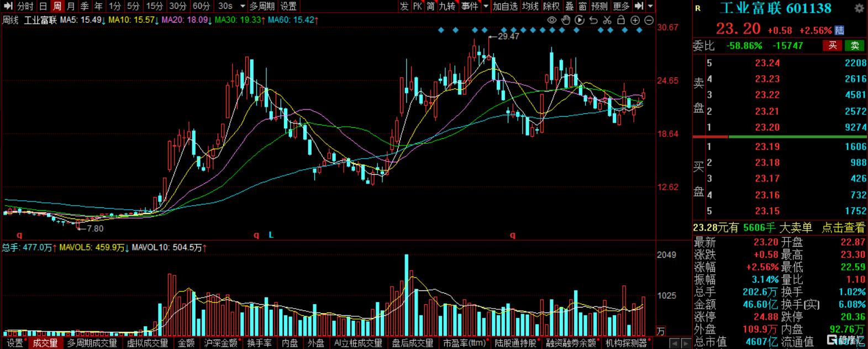The width and height of the screenshot is (868, 349).
Task: Click the green 卖 sell button
Action: pyautogui.click(x=855, y=46)
